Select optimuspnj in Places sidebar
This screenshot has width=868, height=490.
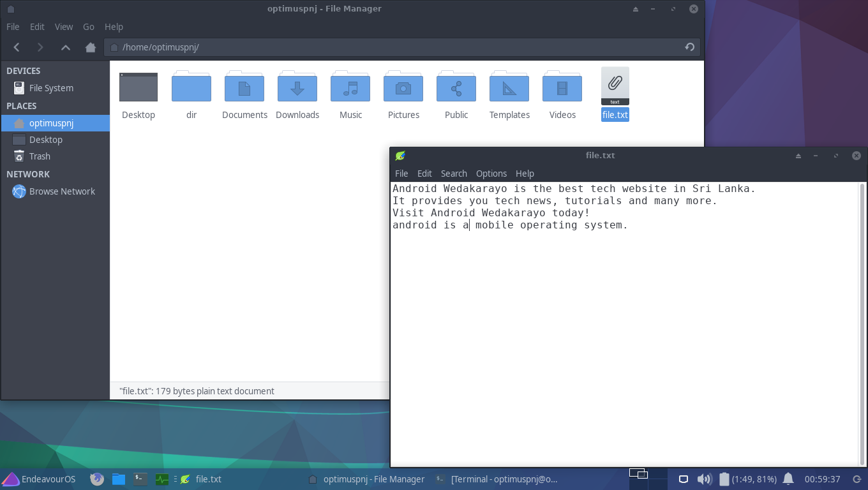[x=55, y=123]
